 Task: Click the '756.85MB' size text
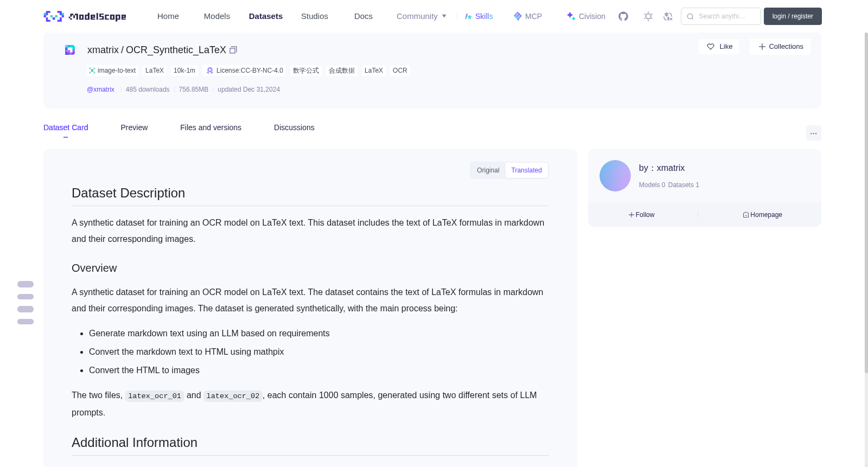194,89
